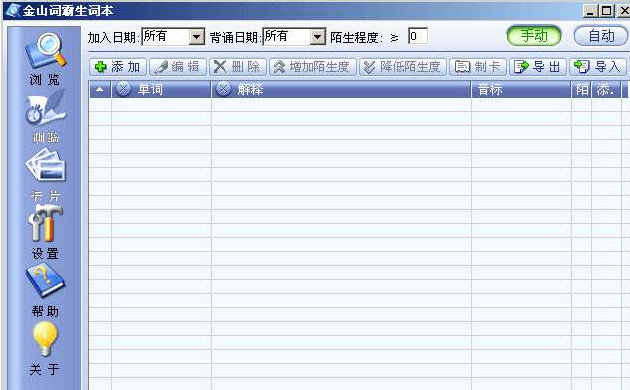The image size is (630, 390).
Task: Click the 增加陌生度 toolbar button
Action: [x=313, y=67]
